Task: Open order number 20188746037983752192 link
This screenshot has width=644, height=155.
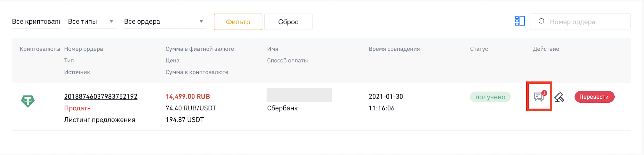Action: (x=101, y=96)
